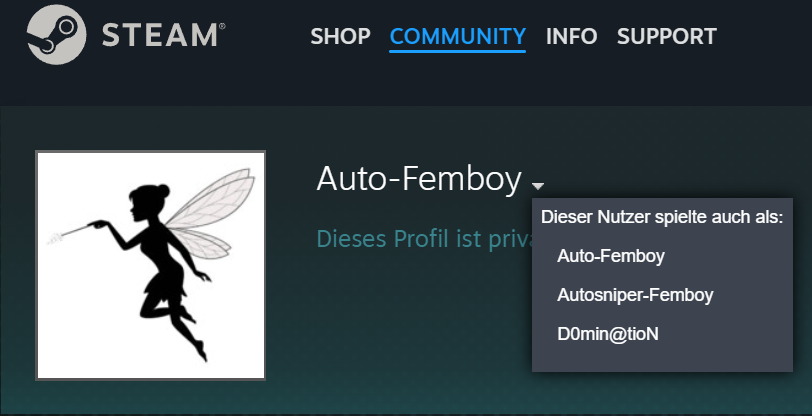Click the fairy's translucent wings
The width and height of the screenshot is (812, 416).
point(211,211)
